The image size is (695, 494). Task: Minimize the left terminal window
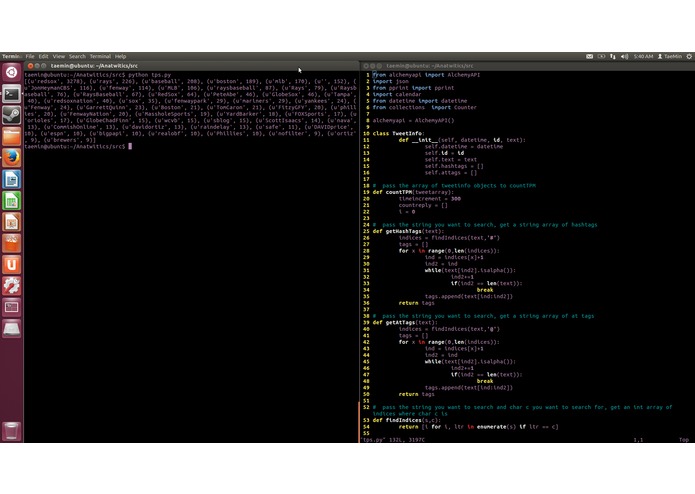(x=37, y=66)
